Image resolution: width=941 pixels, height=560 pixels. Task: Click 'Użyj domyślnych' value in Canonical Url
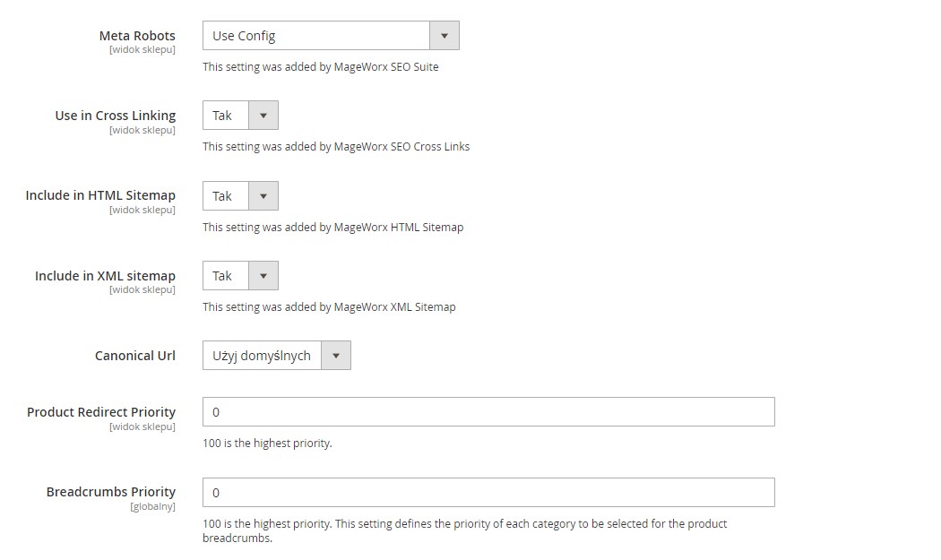coord(261,356)
